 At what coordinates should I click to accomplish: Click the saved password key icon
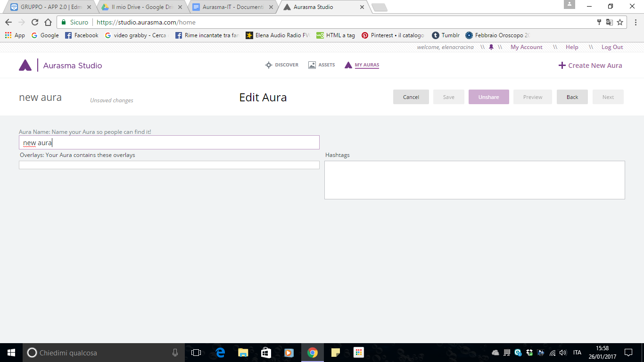click(x=599, y=22)
